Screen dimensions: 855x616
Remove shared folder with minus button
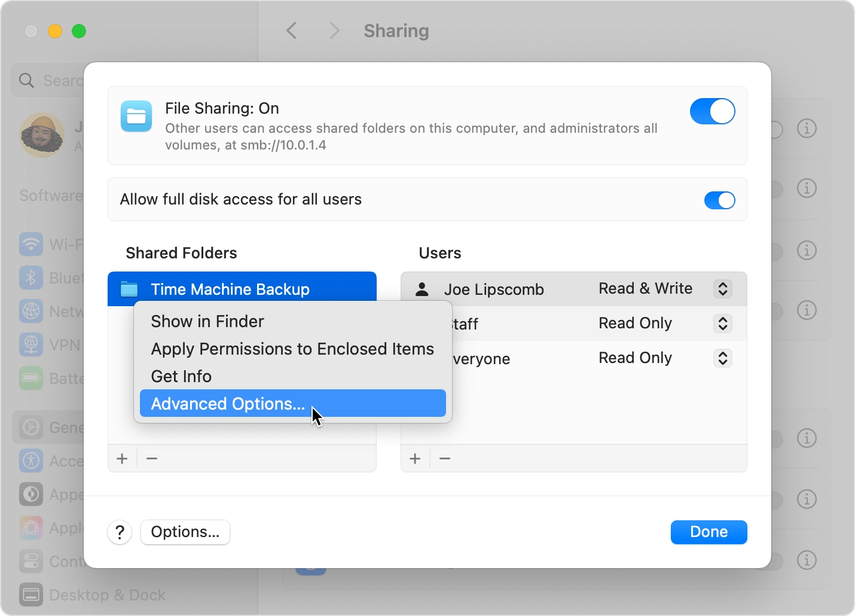(152, 459)
